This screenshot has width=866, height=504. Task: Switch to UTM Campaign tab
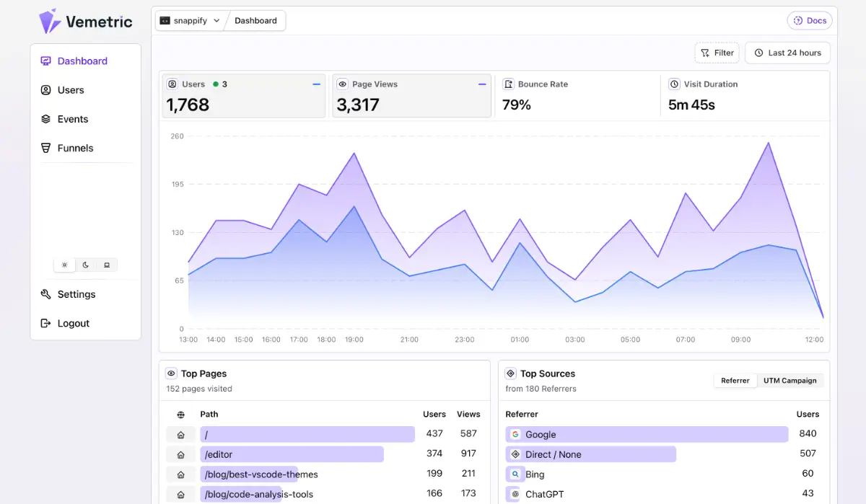click(x=790, y=381)
